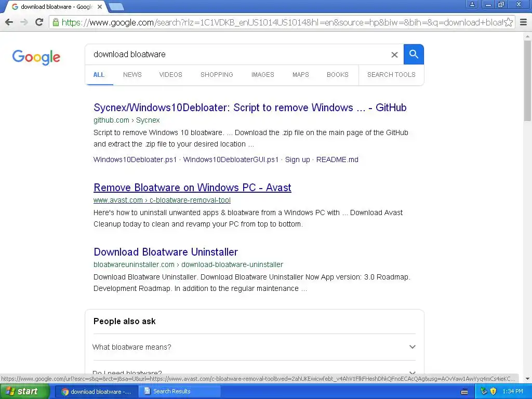Image resolution: width=532 pixels, height=399 pixels.
Task: Open the IMAGES results tab
Action: (262, 75)
